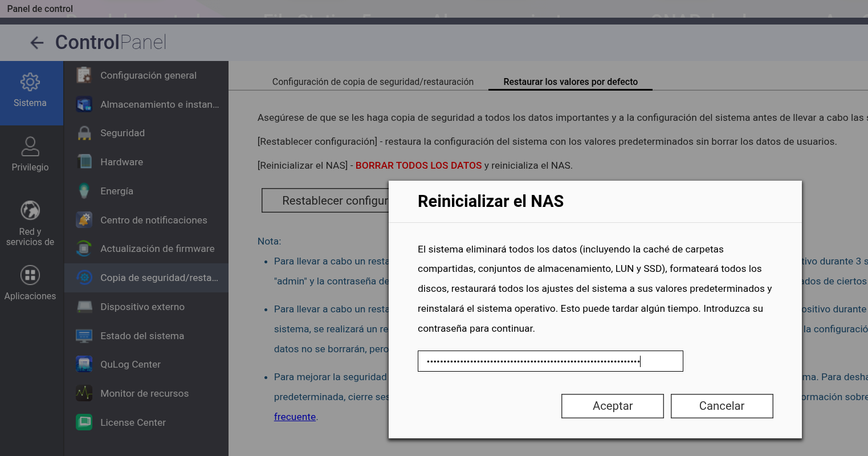Click the Energía light bulb icon

[84, 191]
